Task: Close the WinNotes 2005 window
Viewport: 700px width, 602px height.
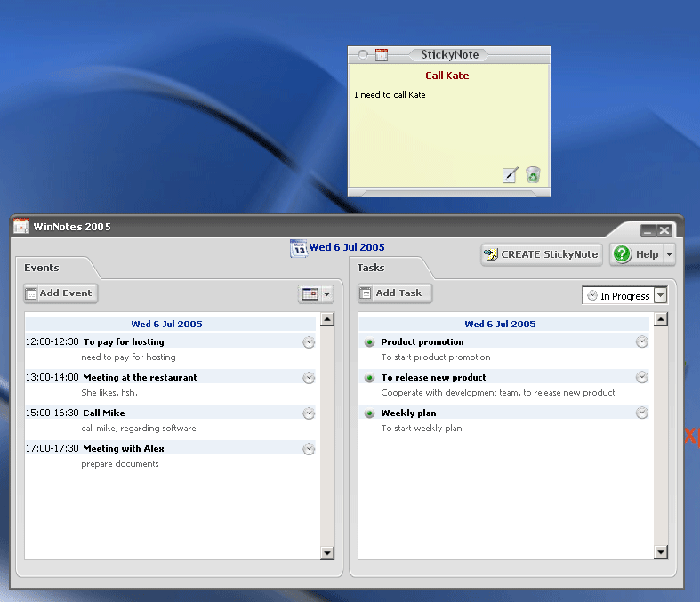Action: pos(664,230)
